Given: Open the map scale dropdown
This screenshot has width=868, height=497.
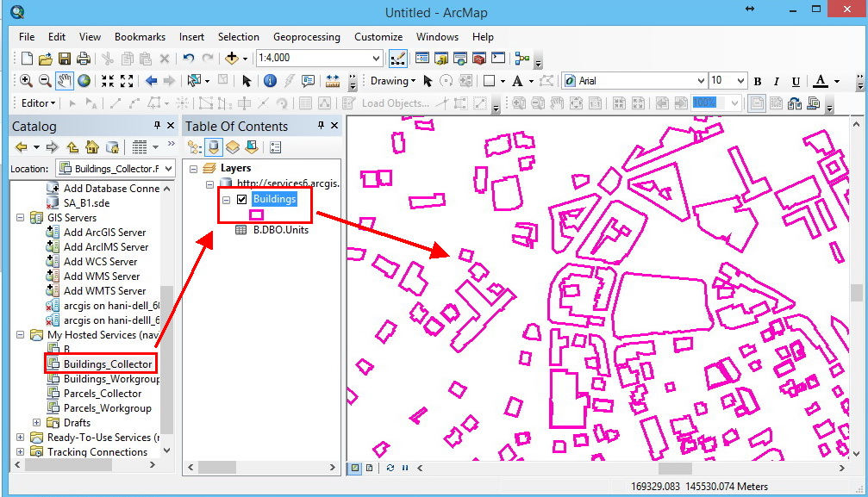Looking at the screenshot, I should click(376, 58).
